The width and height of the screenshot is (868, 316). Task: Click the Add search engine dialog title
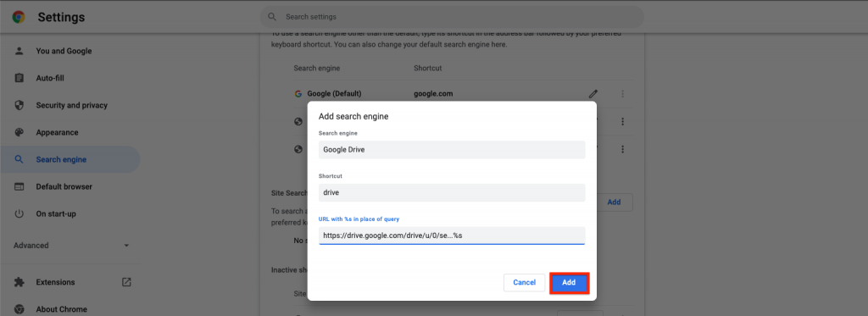(353, 117)
